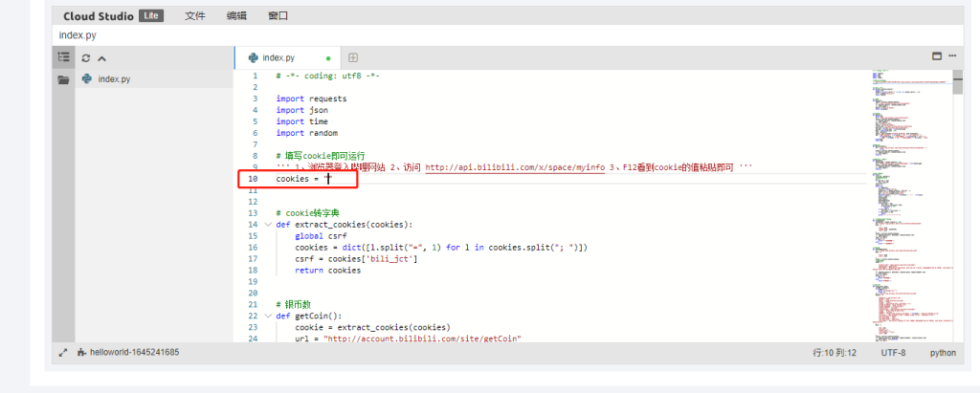
Task: Change the python language mode
Action: [943, 353]
